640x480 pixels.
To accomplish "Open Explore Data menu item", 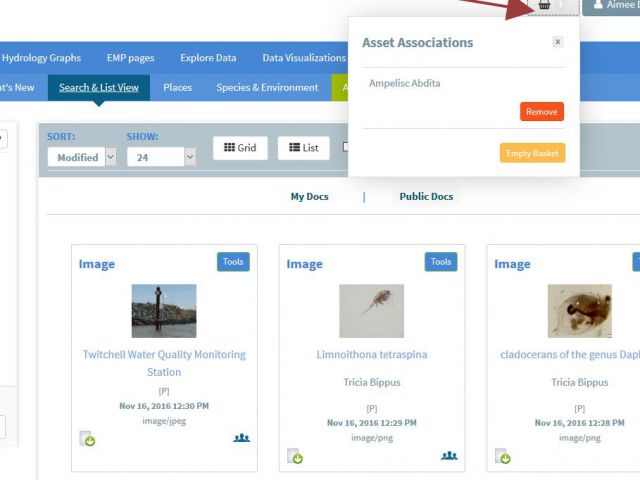I will click(208, 58).
